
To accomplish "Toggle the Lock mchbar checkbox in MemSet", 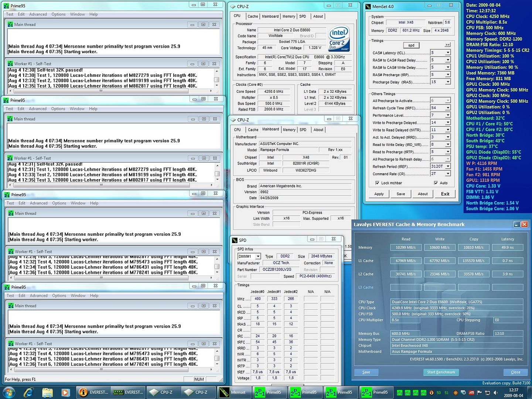I will pyautogui.click(x=377, y=183).
